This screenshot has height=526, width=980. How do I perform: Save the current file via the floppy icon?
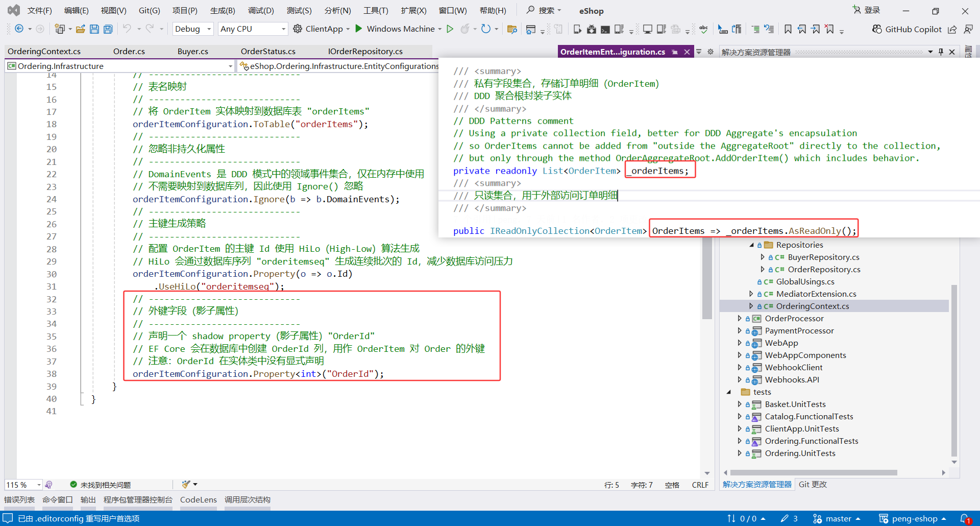(94, 29)
